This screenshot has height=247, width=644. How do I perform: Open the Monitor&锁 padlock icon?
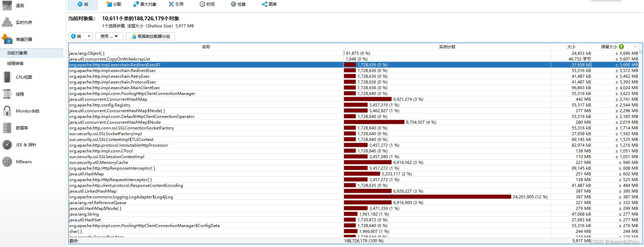point(7,111)
